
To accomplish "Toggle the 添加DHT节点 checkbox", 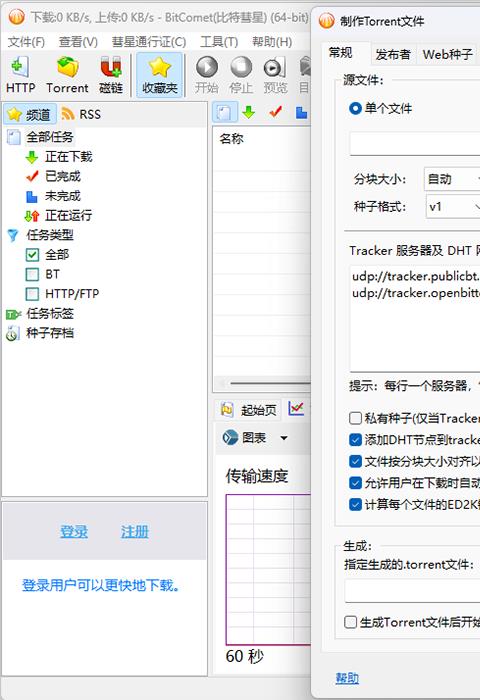I will pos(355,440).
